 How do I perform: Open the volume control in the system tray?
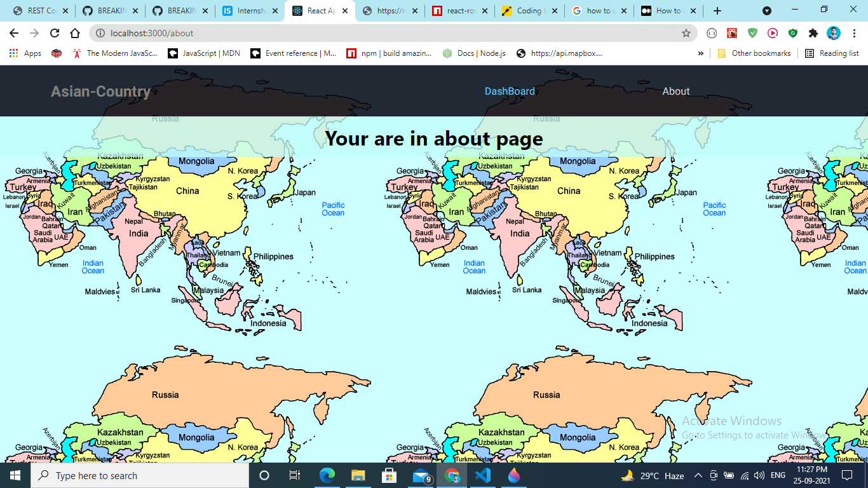coord(759,475)
